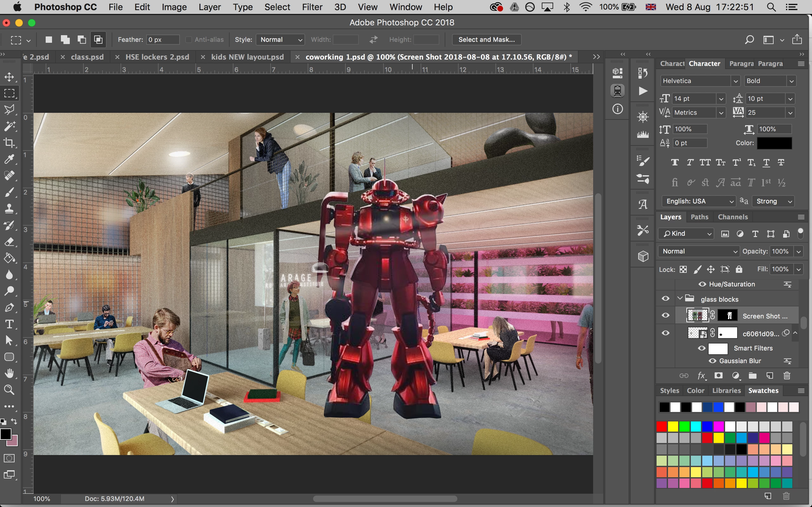Image resolution: width=812 pixels, height=507 pixels.
Task: Switch to the Channels tab
Action: coord(732,217)
